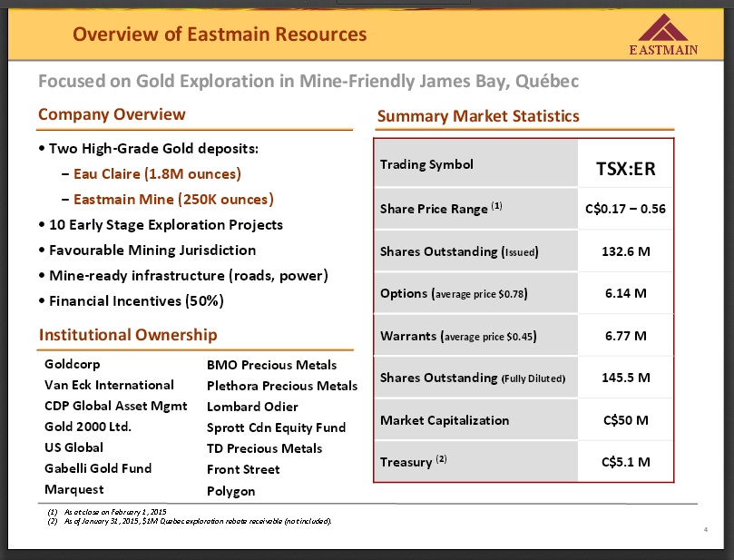
Task: Click the Eastmain logo in header
Action: click(x=663, y=35)
